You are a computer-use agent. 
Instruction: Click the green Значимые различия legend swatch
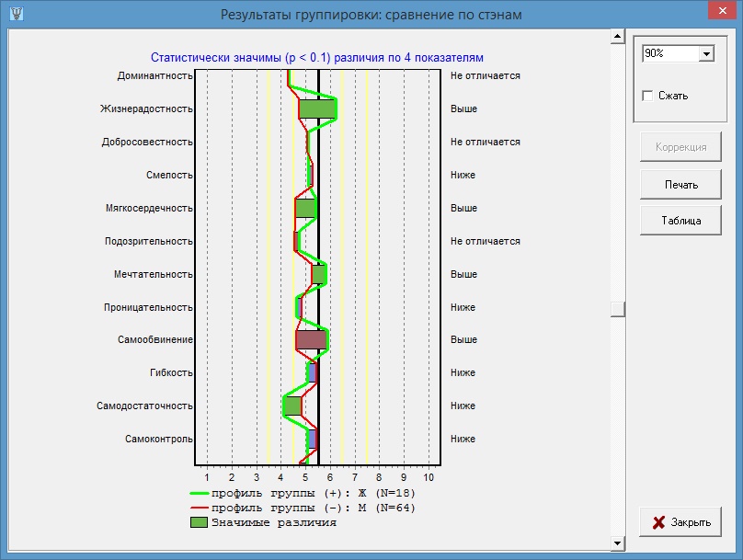pos(199,523)
